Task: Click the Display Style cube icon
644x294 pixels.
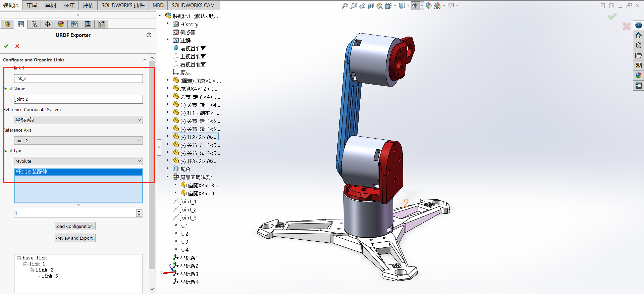Action: [402, 6]
